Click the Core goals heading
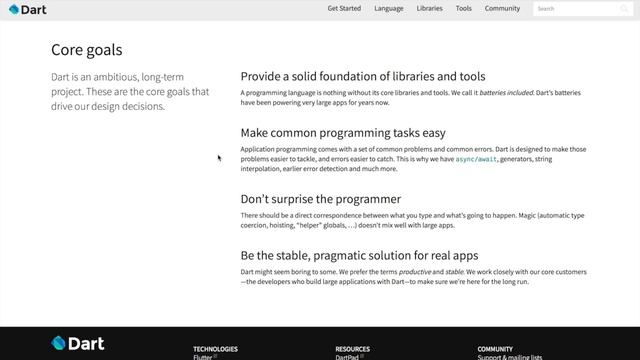 87,50
